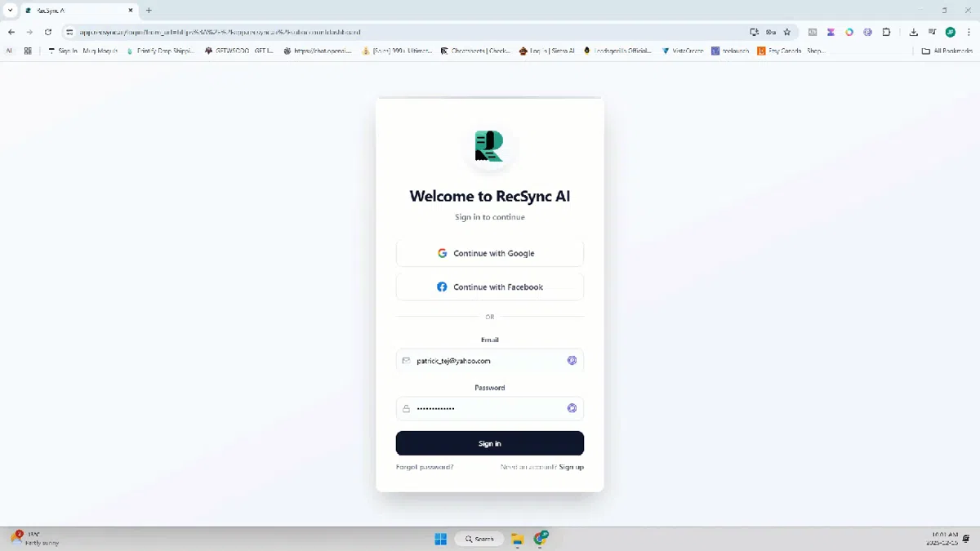980x551 pixels.
Task: Click into the Email input field
Action: [x=490, y=360]
